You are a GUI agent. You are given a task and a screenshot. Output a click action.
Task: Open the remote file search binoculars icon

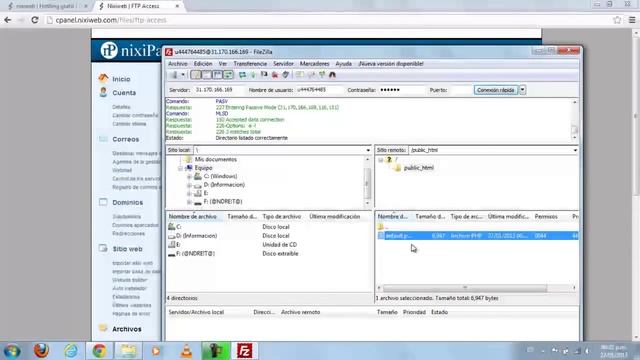[332, 75]
